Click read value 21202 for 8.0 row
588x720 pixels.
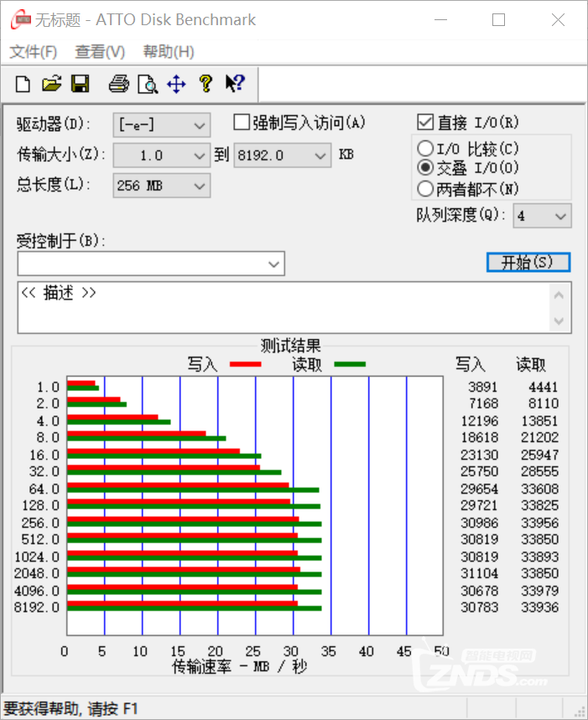pyautogui.click(x=540, y=437)
